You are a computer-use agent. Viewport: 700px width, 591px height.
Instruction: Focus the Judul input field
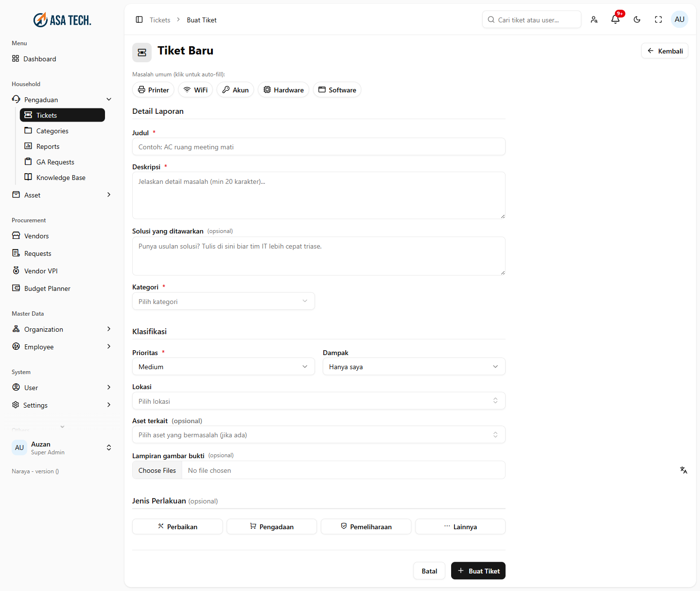coord(319,146)
